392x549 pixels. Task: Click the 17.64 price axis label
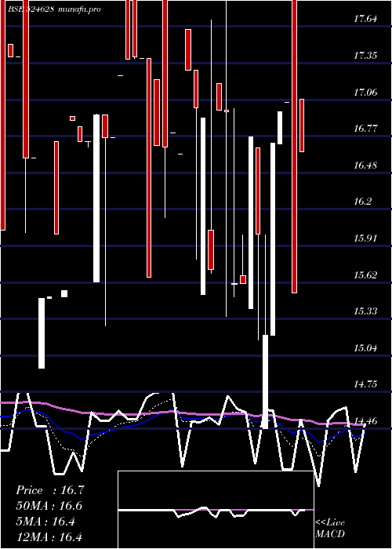coord(365,19)
